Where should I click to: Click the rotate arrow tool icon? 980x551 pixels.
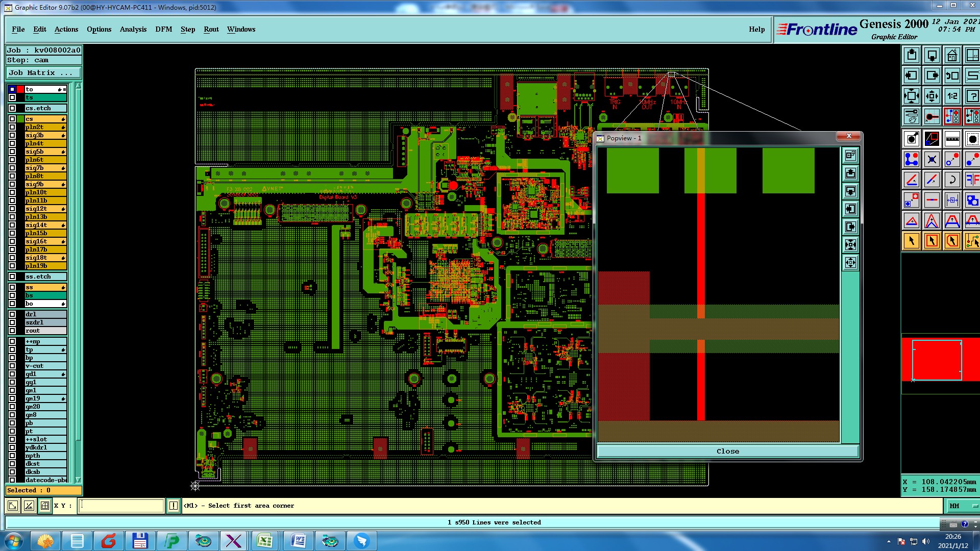pos(952,180)
